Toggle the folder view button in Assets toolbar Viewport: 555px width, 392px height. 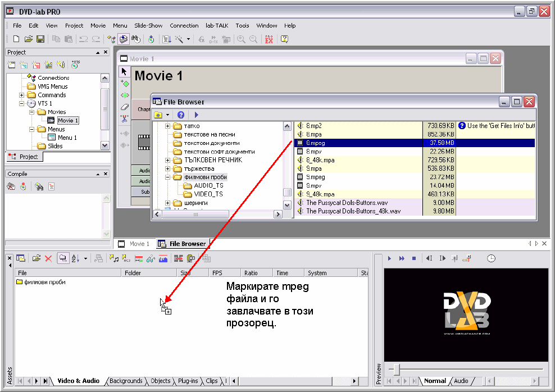coord(63,258)
